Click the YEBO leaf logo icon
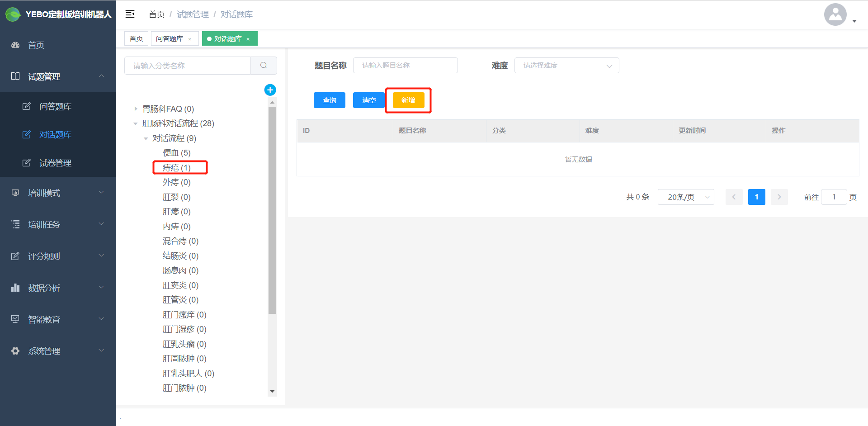 [x=13, y=14]
